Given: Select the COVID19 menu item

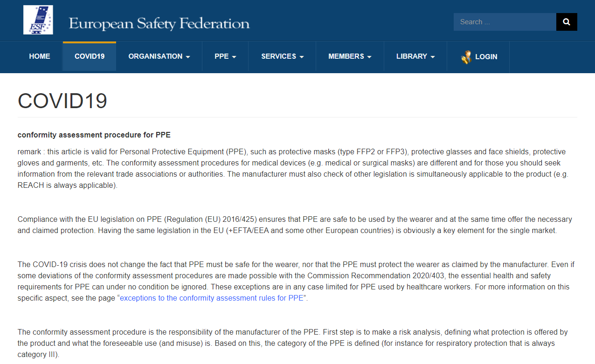Looking at the screenshot, I should point(90,56).
